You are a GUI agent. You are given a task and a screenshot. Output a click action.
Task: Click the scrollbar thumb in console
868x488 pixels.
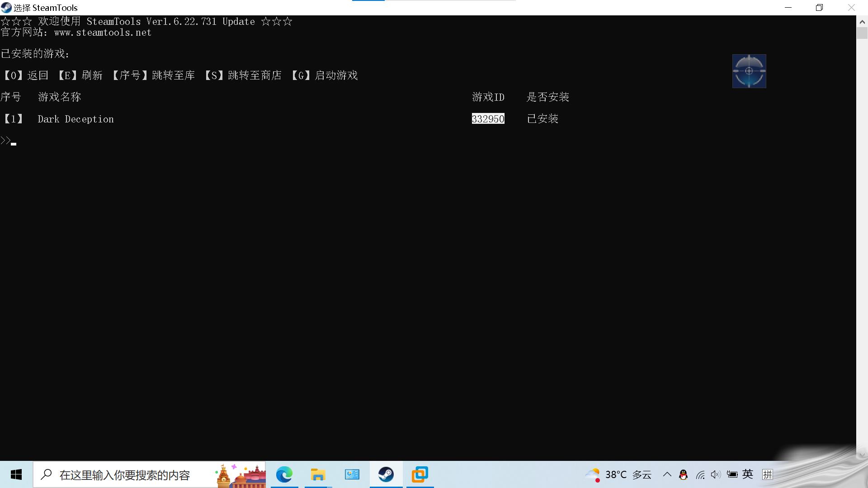click(x=862, y=33)
